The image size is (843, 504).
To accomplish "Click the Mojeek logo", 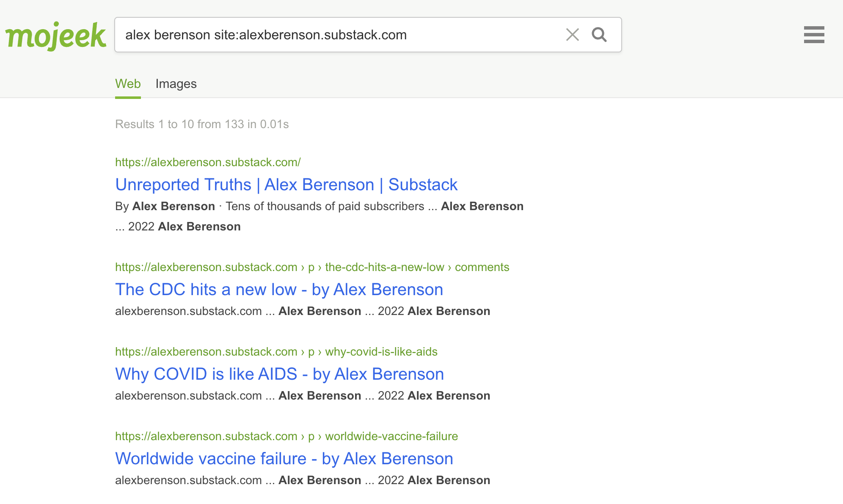I will (x=55, y=36).
